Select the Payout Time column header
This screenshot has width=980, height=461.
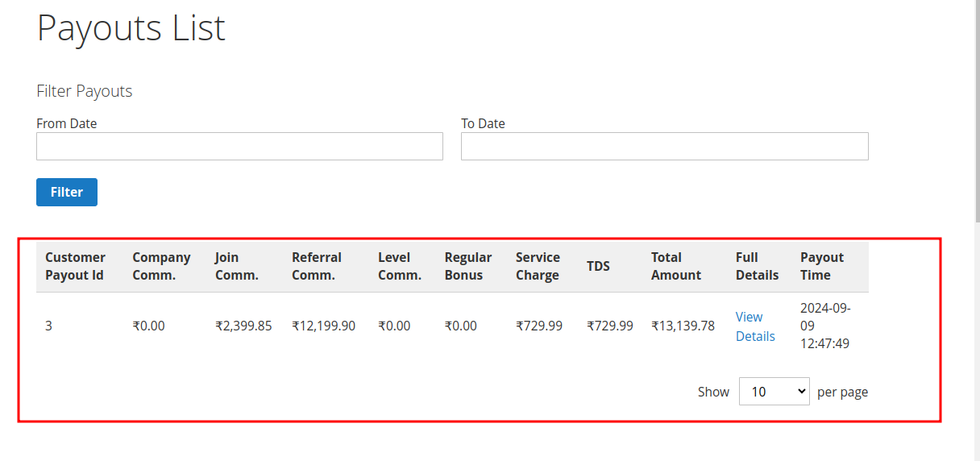(x=821, y=266)
